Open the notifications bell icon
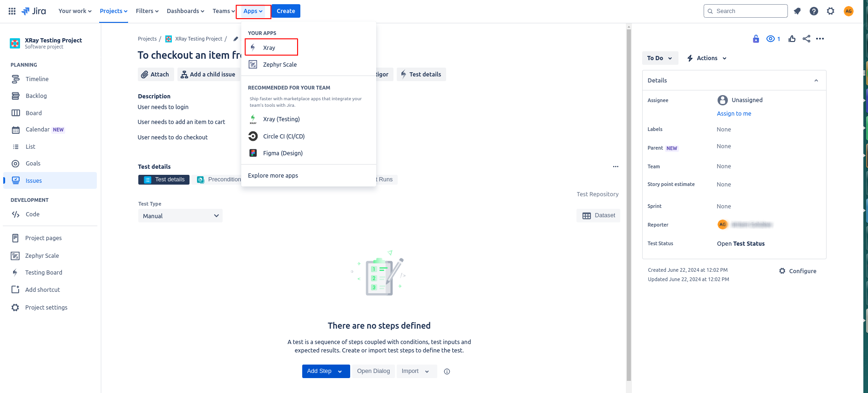This screenshot has width=868, height=393. tap(797, 11)
